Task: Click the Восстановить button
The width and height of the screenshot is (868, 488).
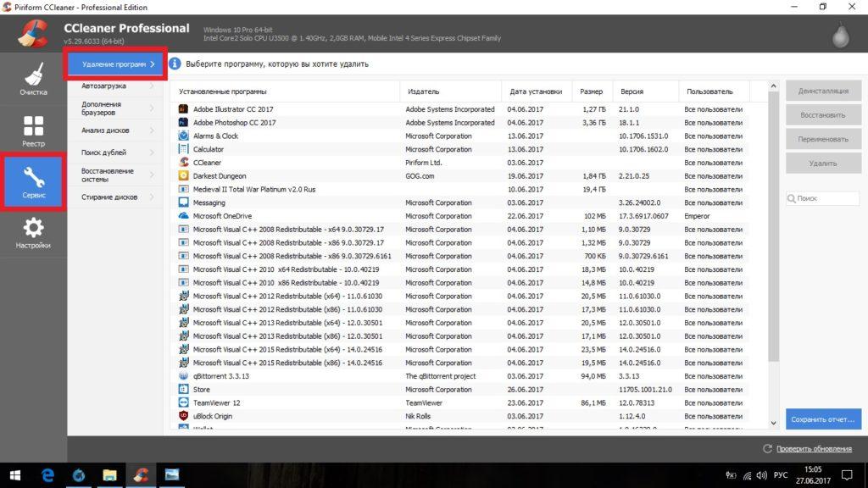Action: [x=823, y=115]
